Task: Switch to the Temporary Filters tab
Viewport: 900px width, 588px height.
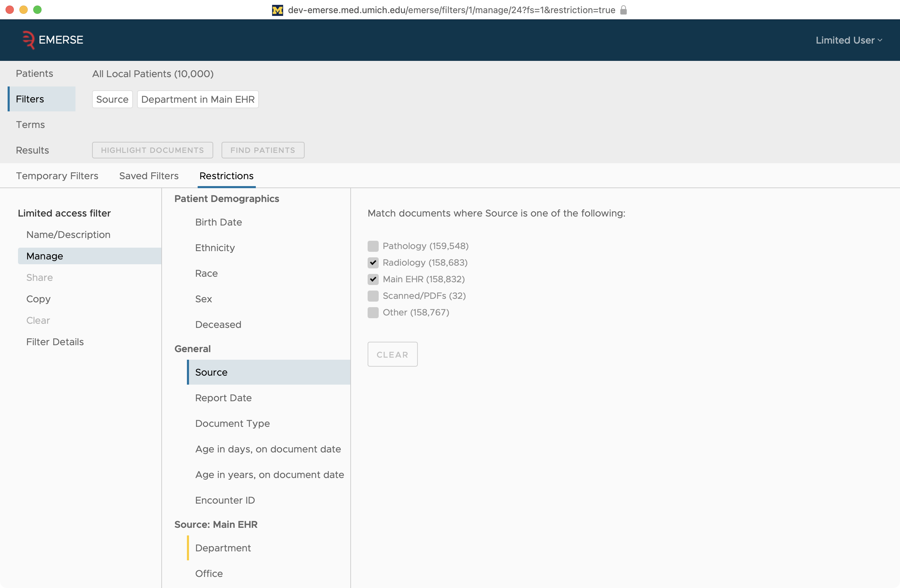Action: click(57, 176)
